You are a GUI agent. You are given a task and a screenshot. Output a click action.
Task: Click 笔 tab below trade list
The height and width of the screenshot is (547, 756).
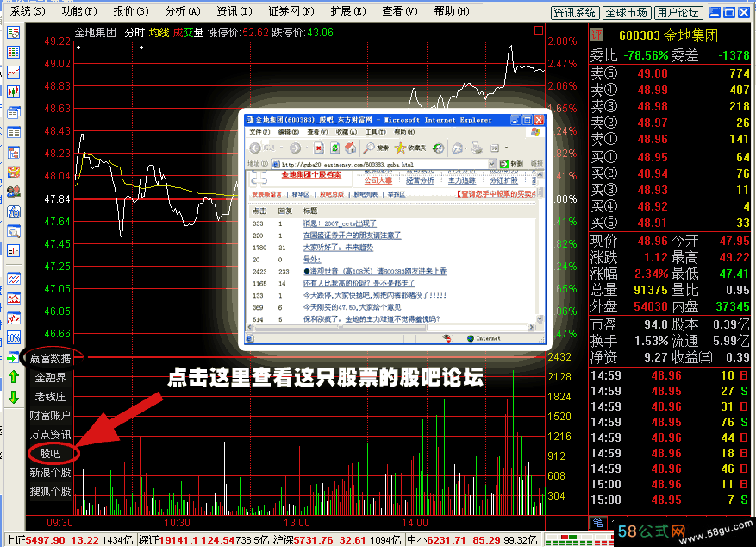(x=598, y=522)
